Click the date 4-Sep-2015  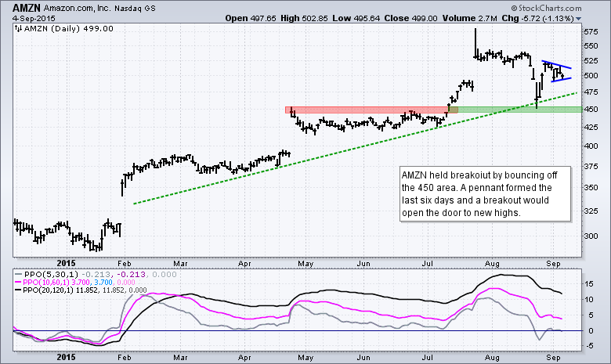(34, 18)
